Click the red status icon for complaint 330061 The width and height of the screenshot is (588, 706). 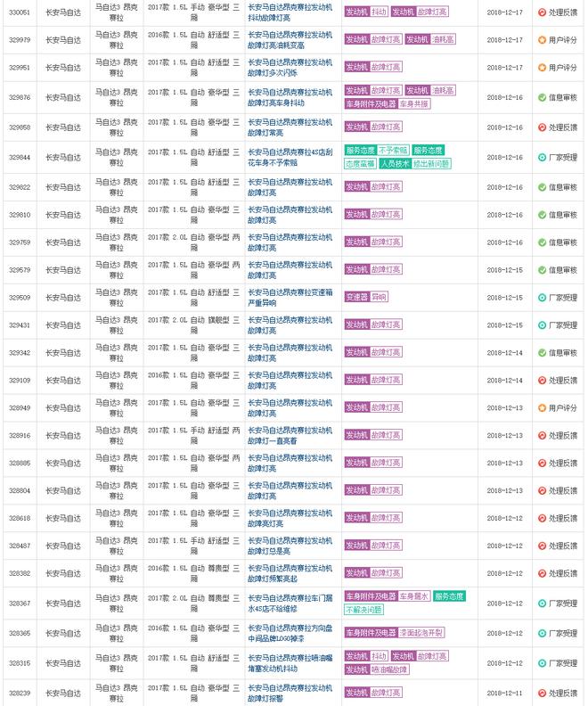[542, 12]
